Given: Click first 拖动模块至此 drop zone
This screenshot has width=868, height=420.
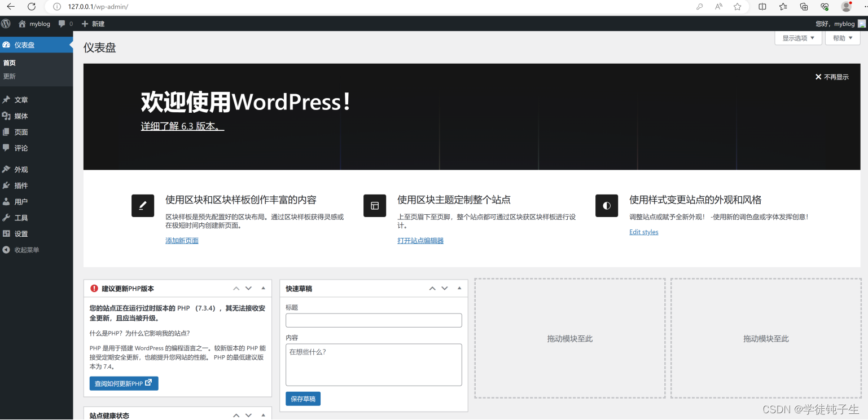Looking at the screenshot, I should (570, 338).
